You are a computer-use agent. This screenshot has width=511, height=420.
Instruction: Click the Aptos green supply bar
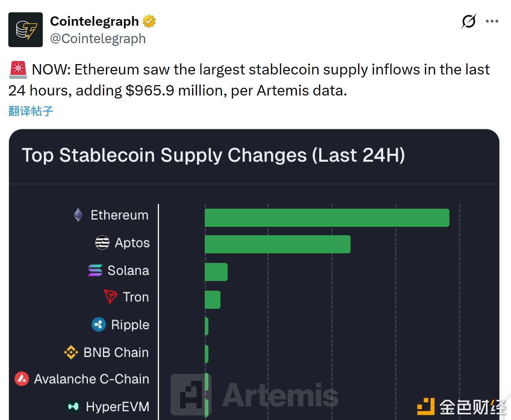277,244
